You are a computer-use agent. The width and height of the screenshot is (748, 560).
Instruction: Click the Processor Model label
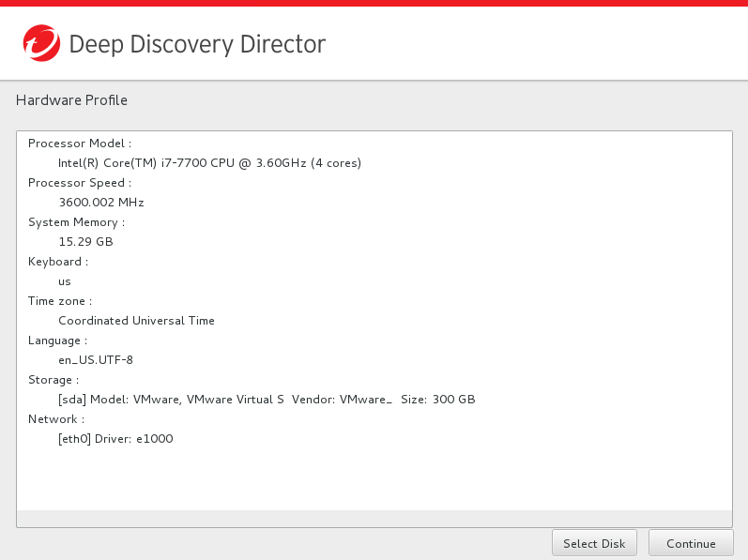pos(80,144)
